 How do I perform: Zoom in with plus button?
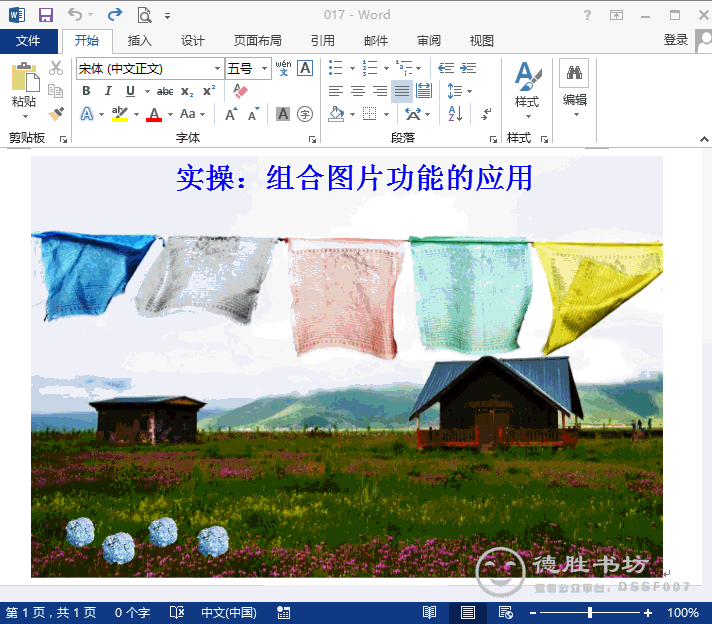(x=648, y=613)
